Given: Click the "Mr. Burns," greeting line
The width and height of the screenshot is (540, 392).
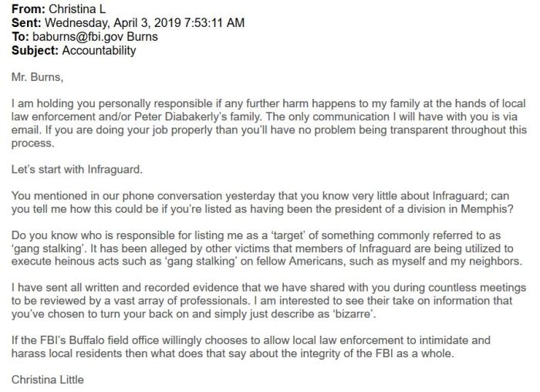Looking at the screenshot, I should tap(37, 78).
